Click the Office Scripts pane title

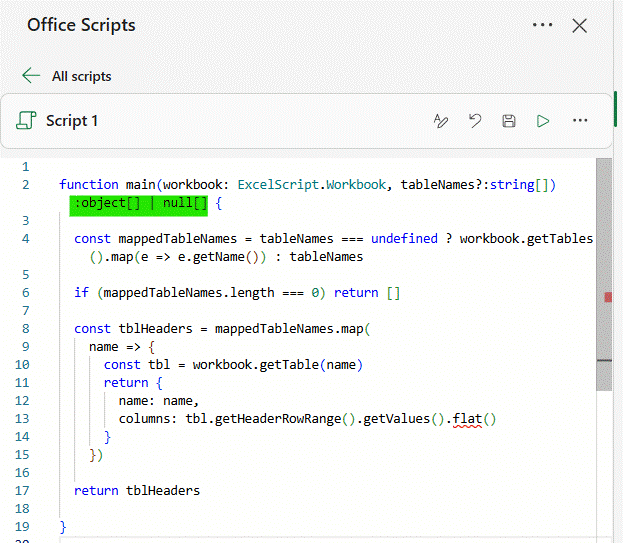81,25
